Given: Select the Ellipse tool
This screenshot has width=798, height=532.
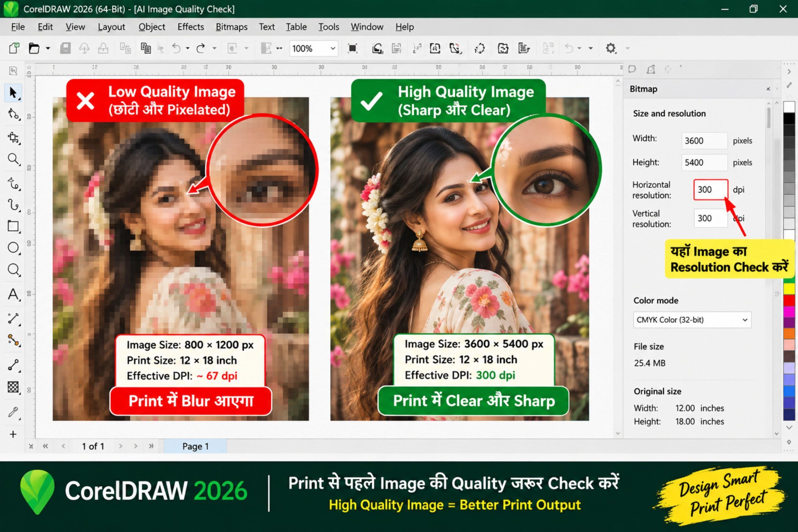Looking at the screenshot, I should (13, 247).
